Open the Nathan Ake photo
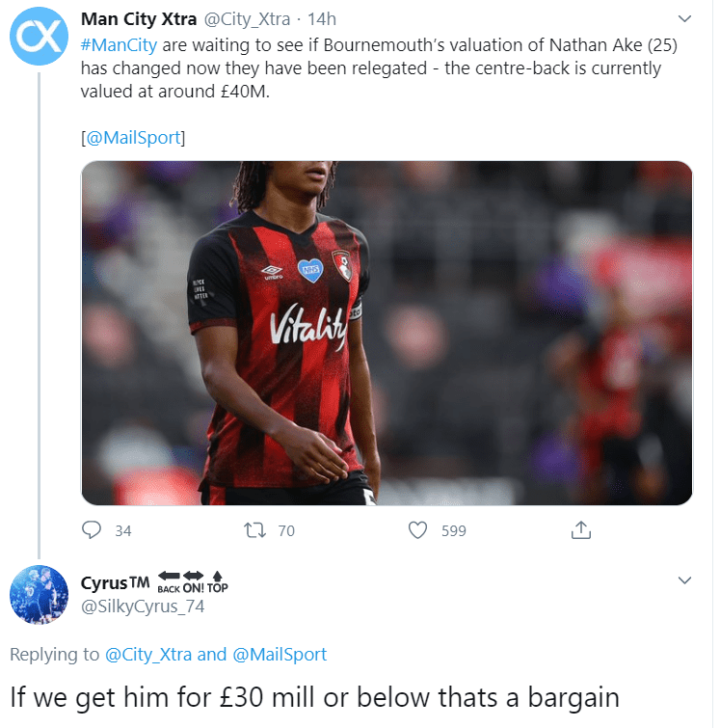The image size is (720, 728). pos(387,333)
